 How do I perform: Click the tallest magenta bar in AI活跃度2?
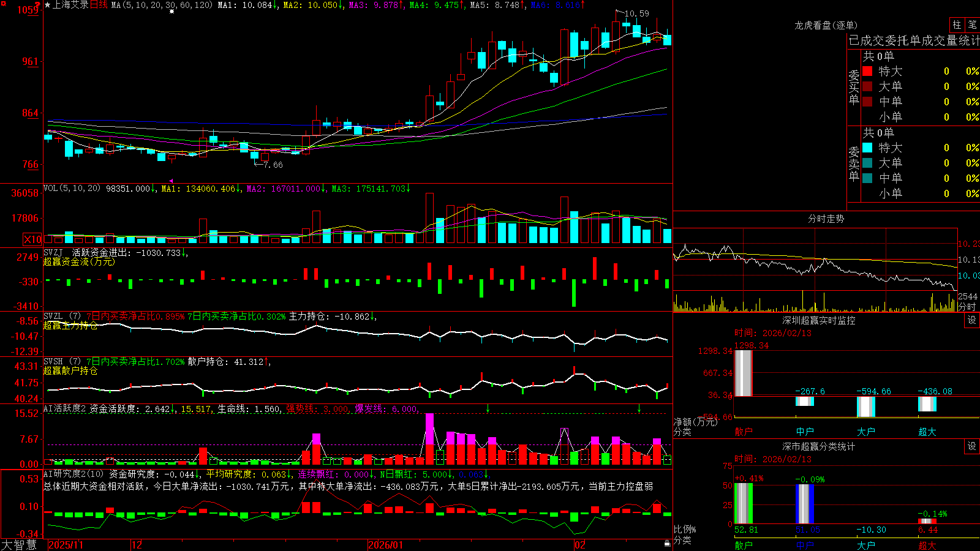[x=430, y=429]
